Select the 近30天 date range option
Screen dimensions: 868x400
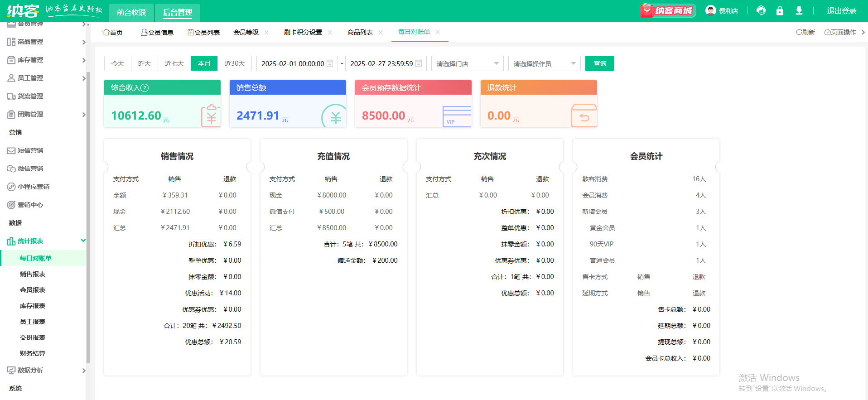(x=235, y=63)
